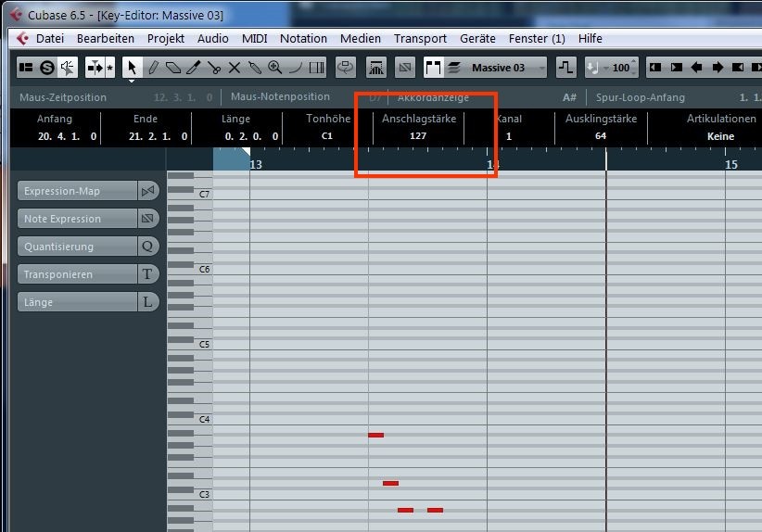
Task: Click Move Left arrow nudge button
Action: pos(696,68)
